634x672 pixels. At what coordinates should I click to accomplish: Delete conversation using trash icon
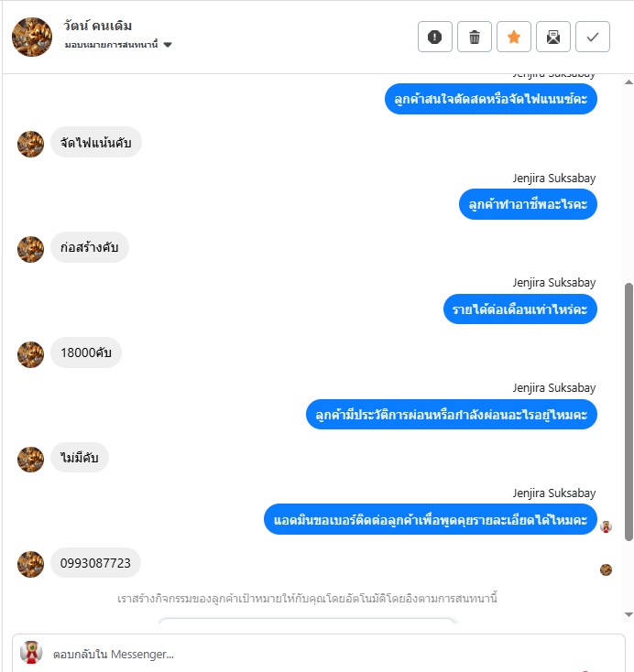point(474,37)
